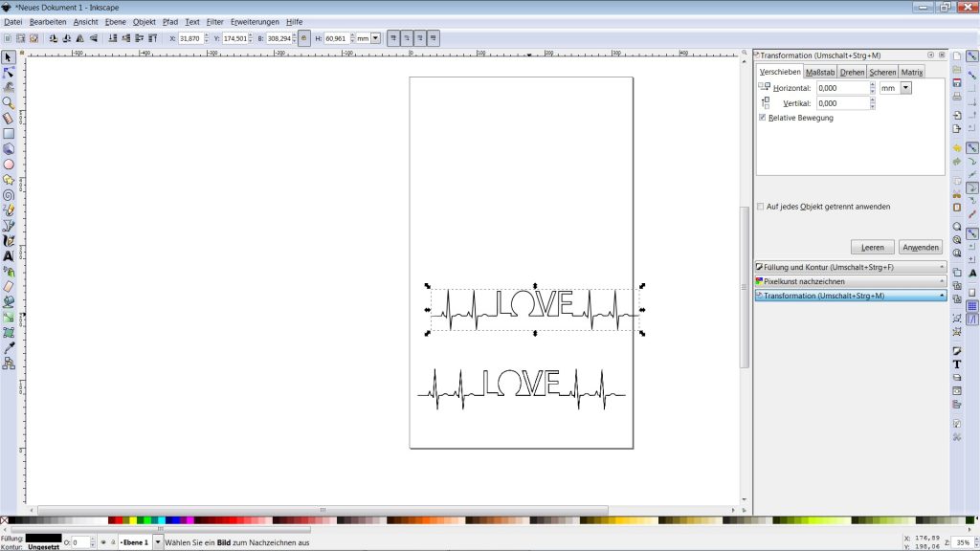Uncheck Relative Bewegung checkbox
980x551 pixels.
click(763, 118)
